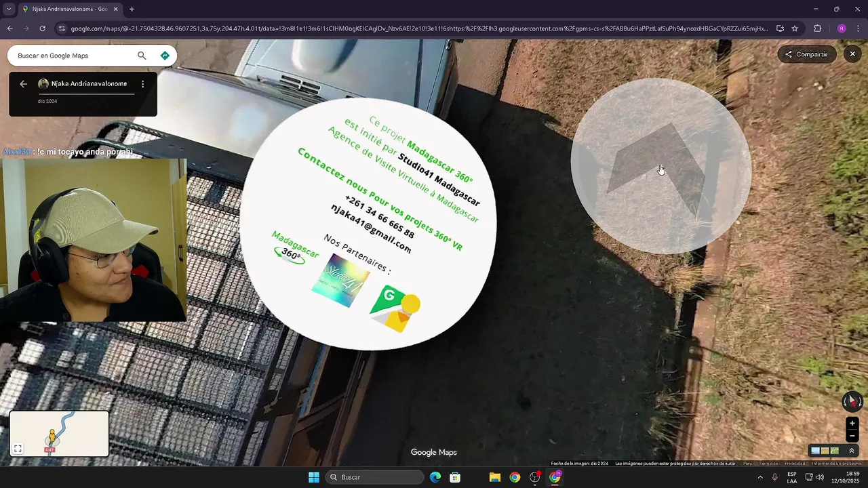Click the install app icon in address bar
The image size is (868, 488).
pyautogui.click(x=780, y=28)
